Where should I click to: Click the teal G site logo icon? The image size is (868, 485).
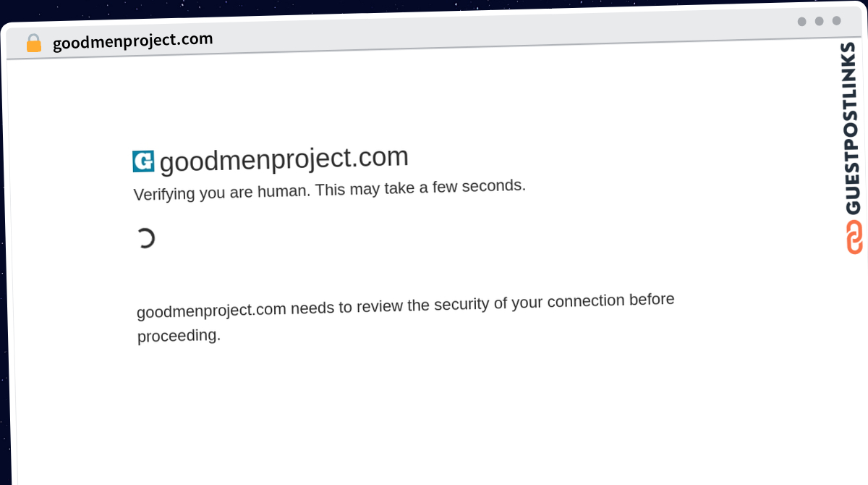(143, 161)
